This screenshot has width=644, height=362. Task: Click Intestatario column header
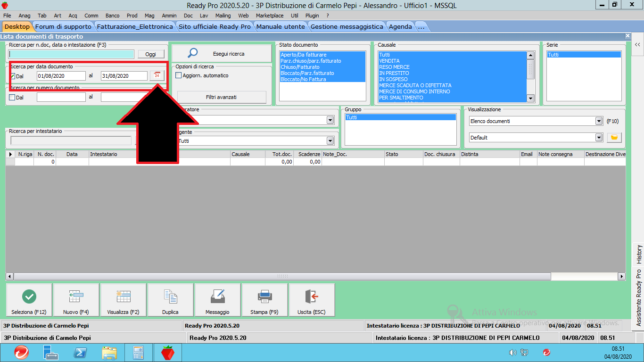tap(159, 154)
